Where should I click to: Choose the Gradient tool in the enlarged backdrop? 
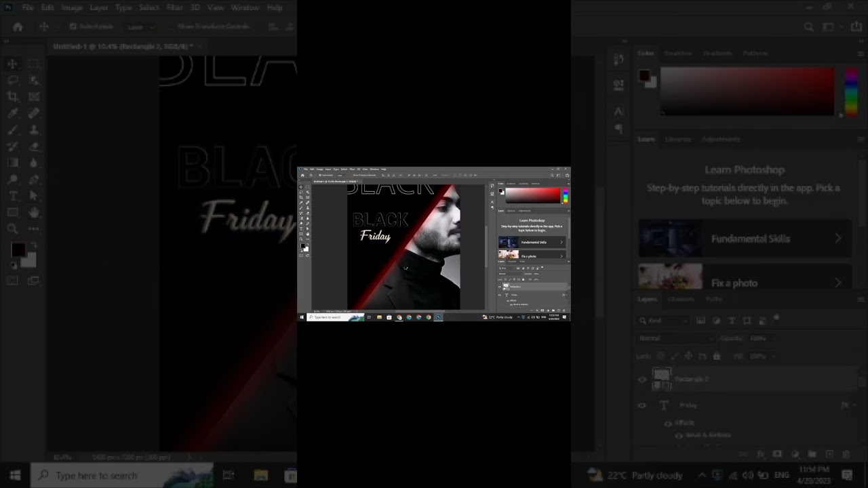[13, 163]
